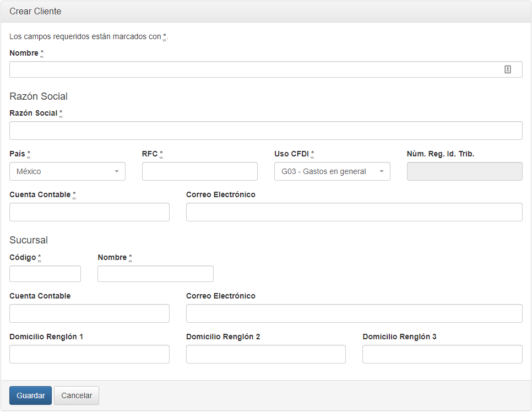Click Correo Electrónico field in Razón Social section
Image resolution: width=532 pixels, height=412 pixels.
click(354, 212)
